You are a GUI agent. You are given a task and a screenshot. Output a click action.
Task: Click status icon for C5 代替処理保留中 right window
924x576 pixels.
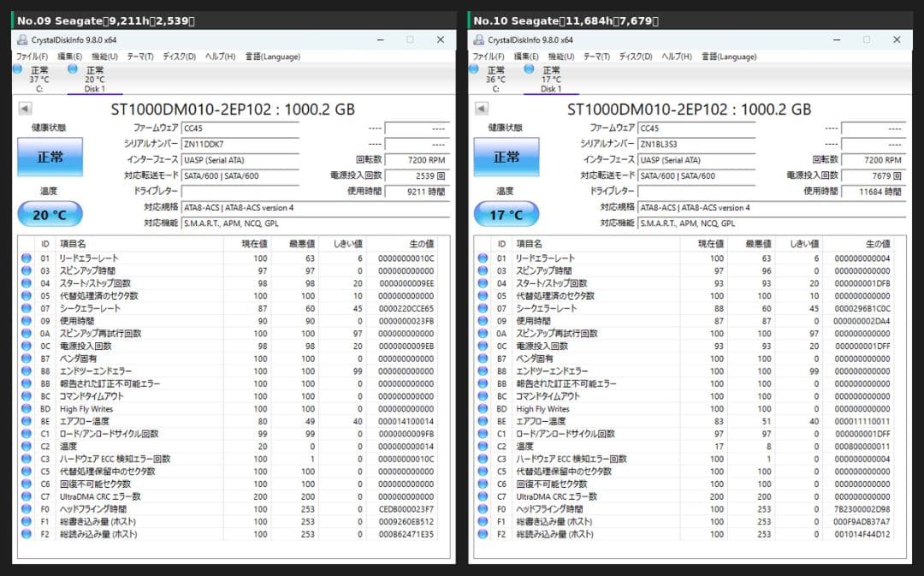[x=483, y=471]
